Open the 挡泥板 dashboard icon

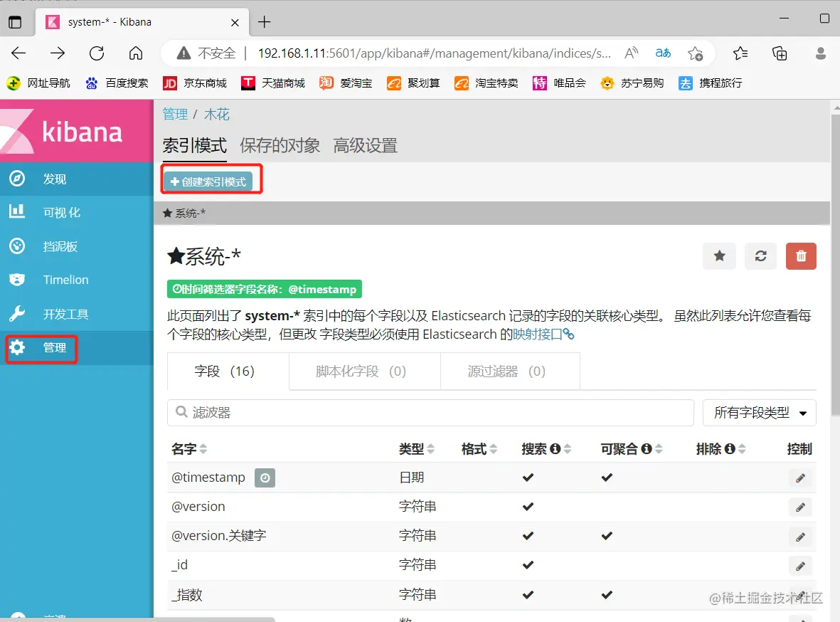(17, 246)
